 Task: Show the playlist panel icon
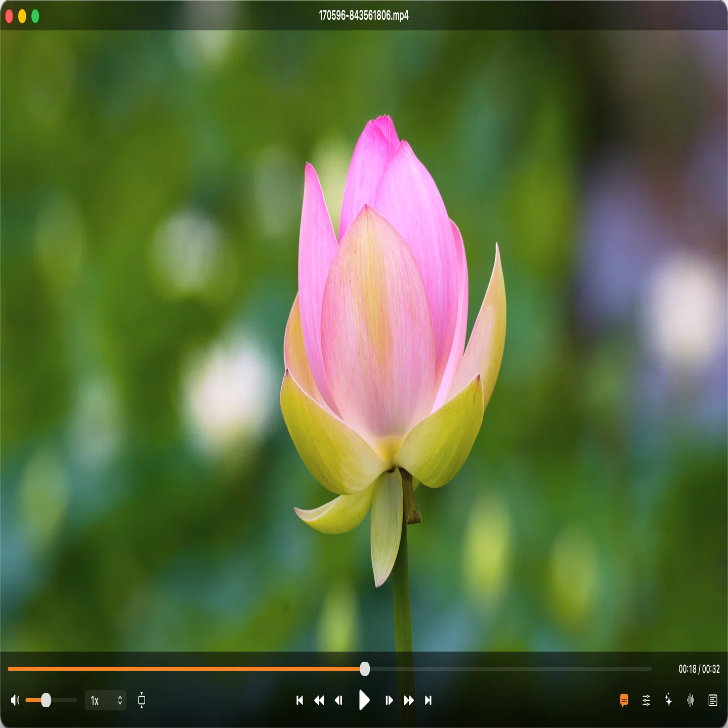pyautogui.click(x=713, y=700)
